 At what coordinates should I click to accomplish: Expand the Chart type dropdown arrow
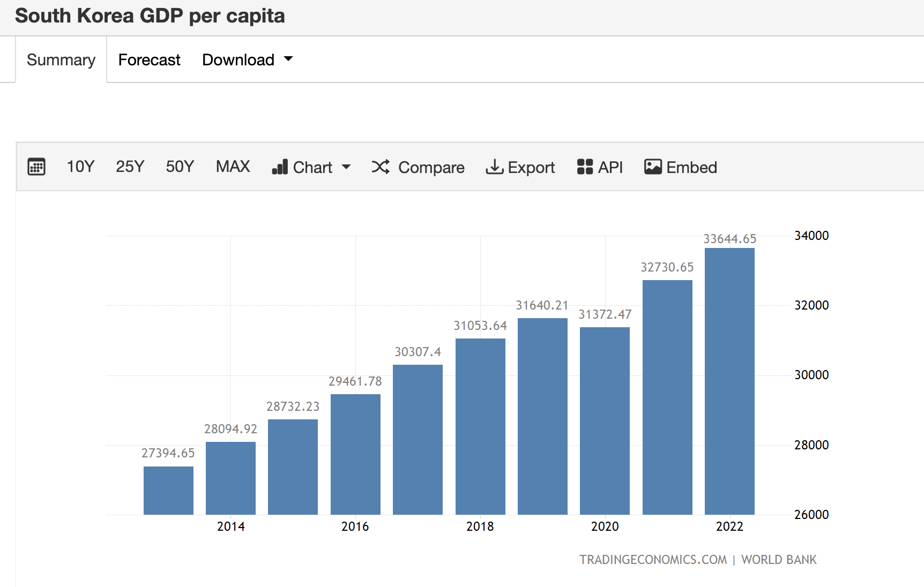(346, 167)
